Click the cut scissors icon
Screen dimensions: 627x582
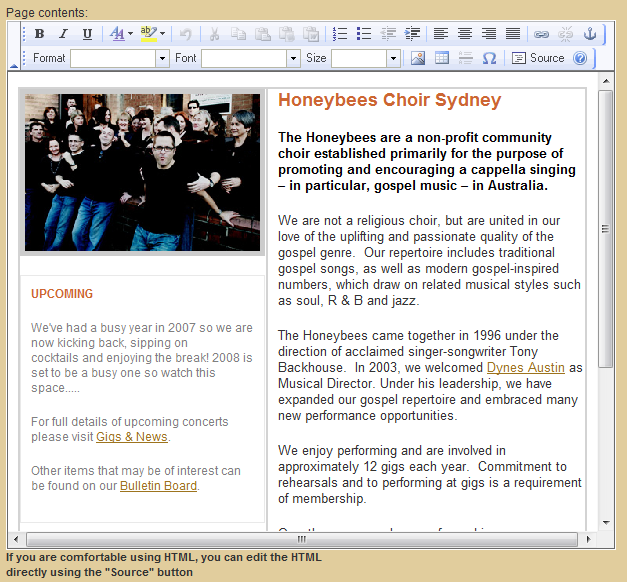tap(214, 34)
